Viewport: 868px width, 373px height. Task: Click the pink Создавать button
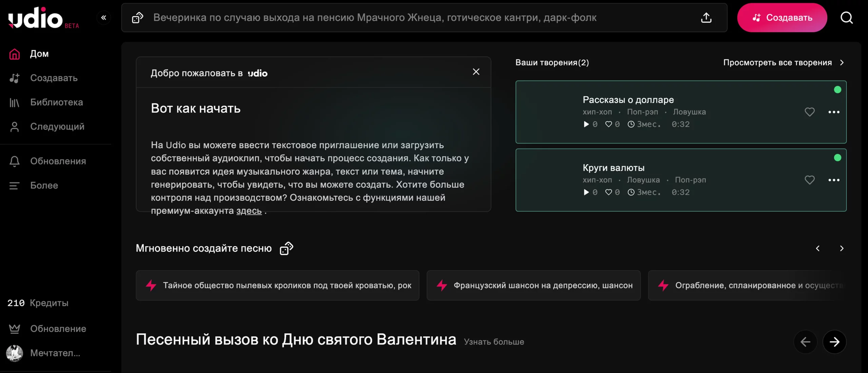[782, 18]
